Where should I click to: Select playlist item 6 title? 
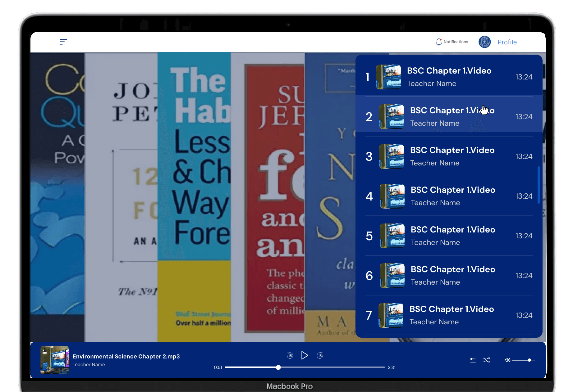pos(453,269)
